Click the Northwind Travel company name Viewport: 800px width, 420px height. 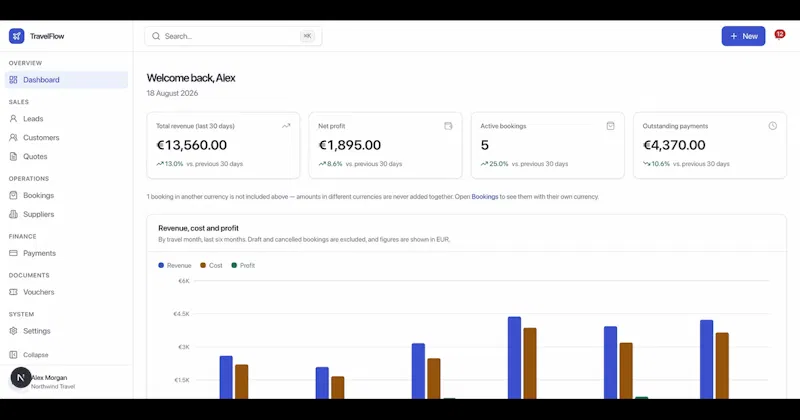pos(53,386)
